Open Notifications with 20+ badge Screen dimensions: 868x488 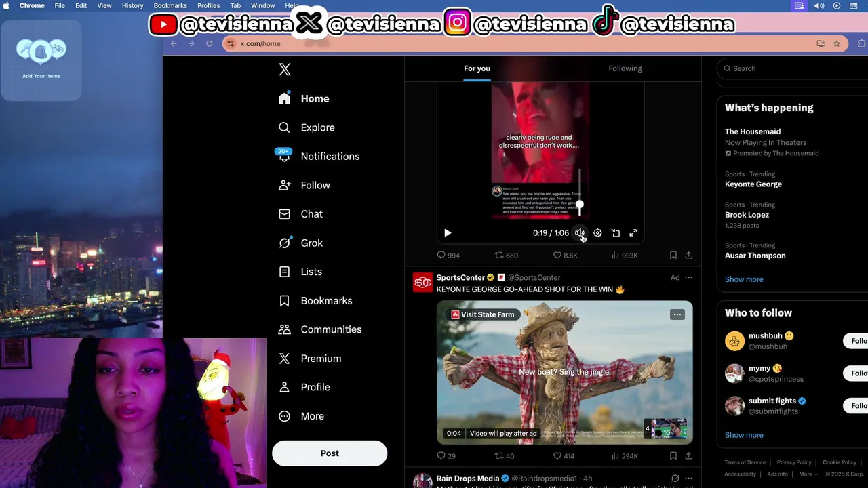click(317, 156)
